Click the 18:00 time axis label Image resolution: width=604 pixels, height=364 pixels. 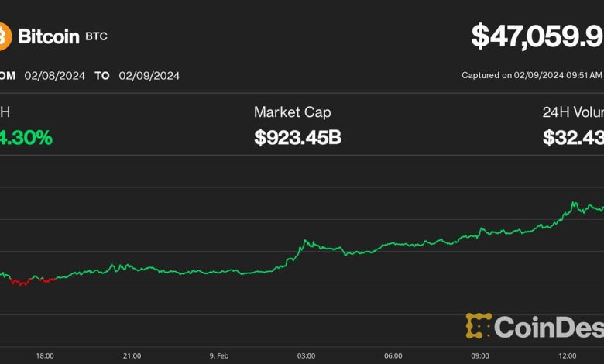point(45,355)
